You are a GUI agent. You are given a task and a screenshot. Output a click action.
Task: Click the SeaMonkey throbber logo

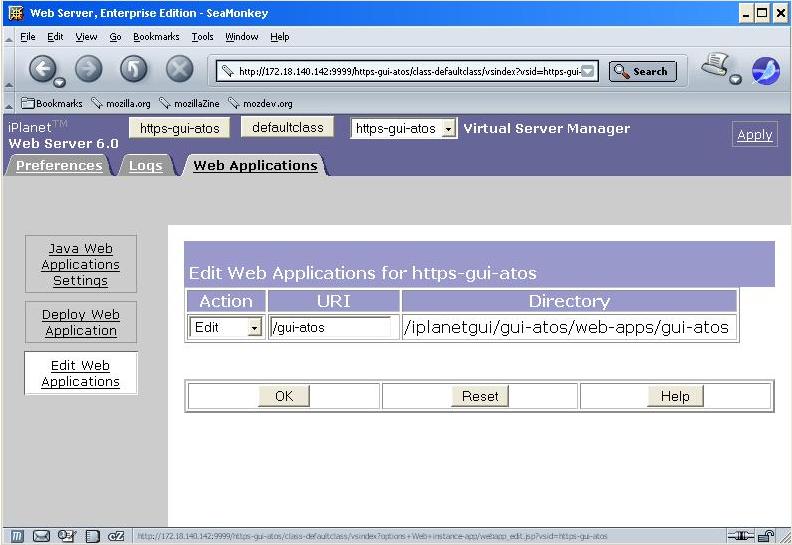[766, 71]
